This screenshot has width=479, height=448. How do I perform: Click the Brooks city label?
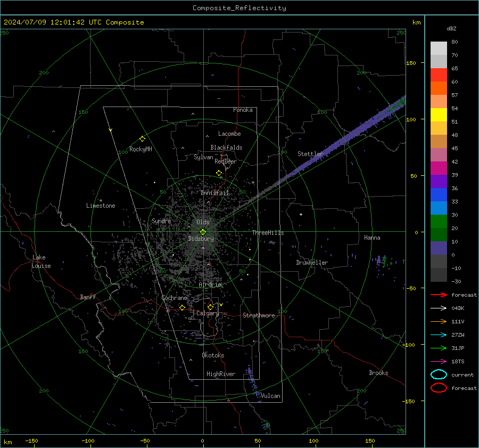(x=378, y=373)
